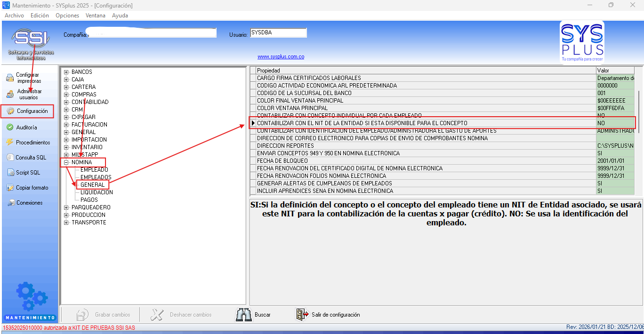
Task: Click Grabar cambios button label
Action: pos(112,315)
